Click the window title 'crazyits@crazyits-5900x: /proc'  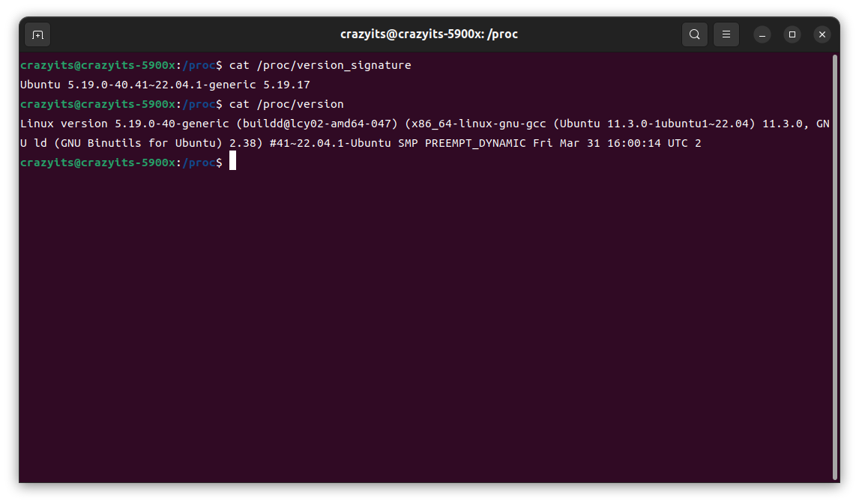pos(429,34)
